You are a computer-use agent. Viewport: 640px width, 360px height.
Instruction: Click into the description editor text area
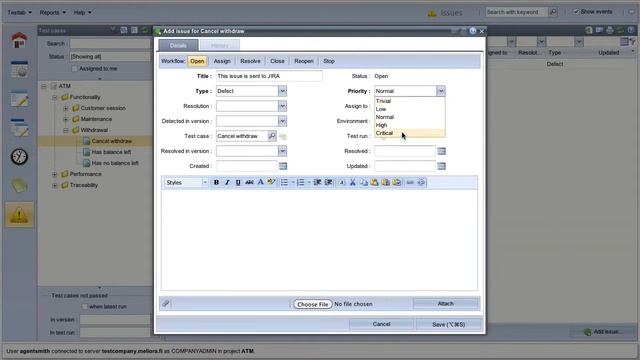pos(319,240)
